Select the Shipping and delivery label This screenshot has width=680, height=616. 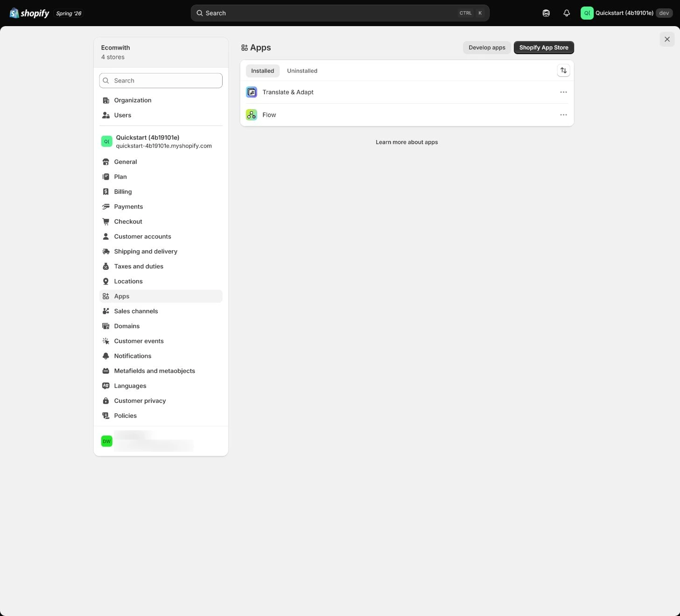tap(146, 252)
